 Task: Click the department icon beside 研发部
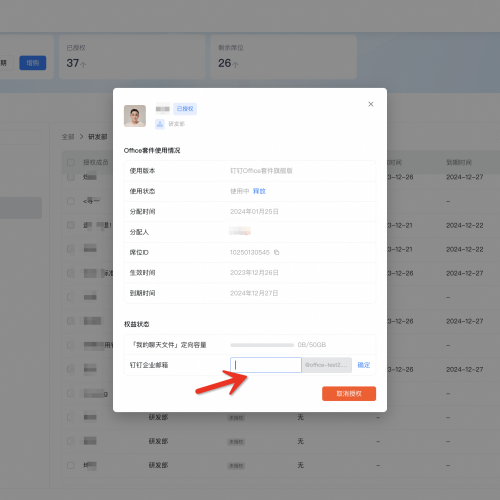pyautogui.click(x=160, y=124)
